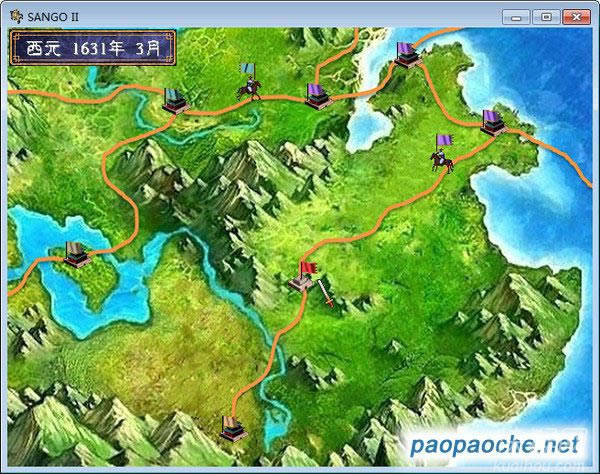Click the blue-flag cavalry unit on the northern road
The width and height of the screenshot is (600, 474).
point(248,84)
